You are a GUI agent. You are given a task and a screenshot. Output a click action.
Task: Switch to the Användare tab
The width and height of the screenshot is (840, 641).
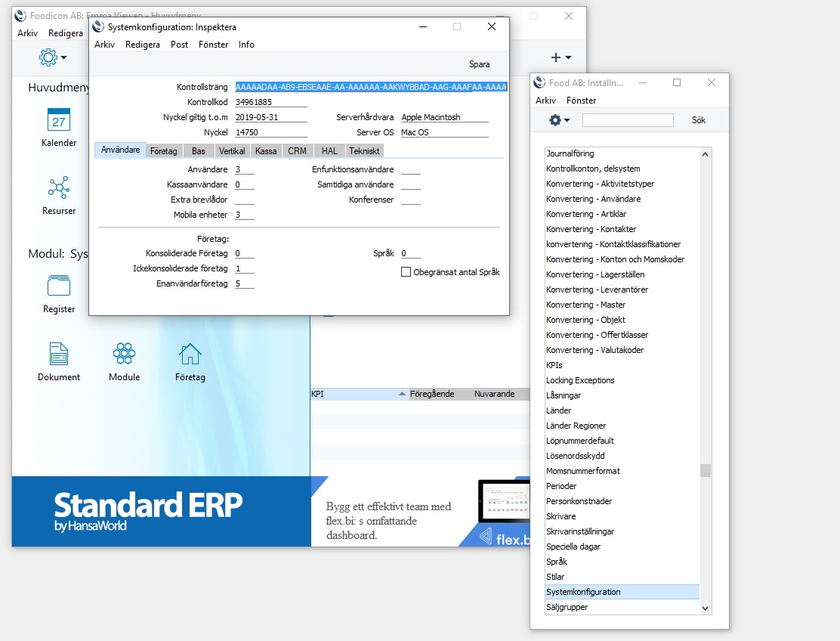click(x=121, y=150)
